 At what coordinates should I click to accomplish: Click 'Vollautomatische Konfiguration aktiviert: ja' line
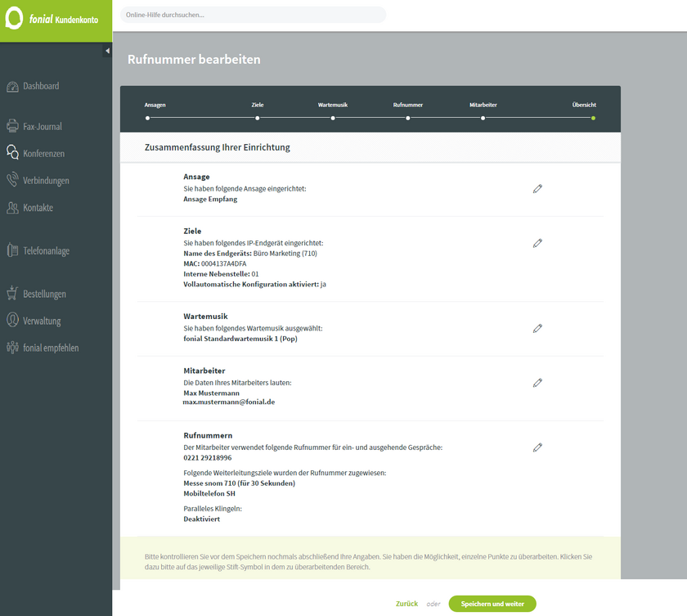coord(254,285)
